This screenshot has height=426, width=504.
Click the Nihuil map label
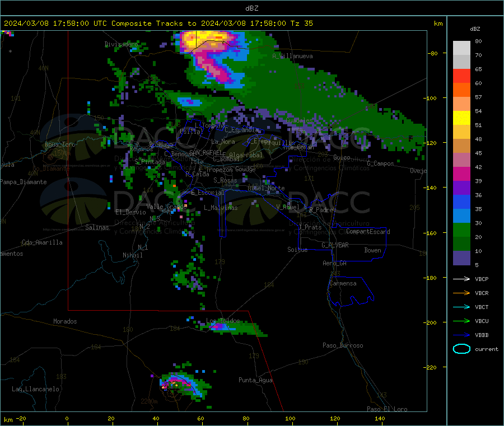click(132, 255)
